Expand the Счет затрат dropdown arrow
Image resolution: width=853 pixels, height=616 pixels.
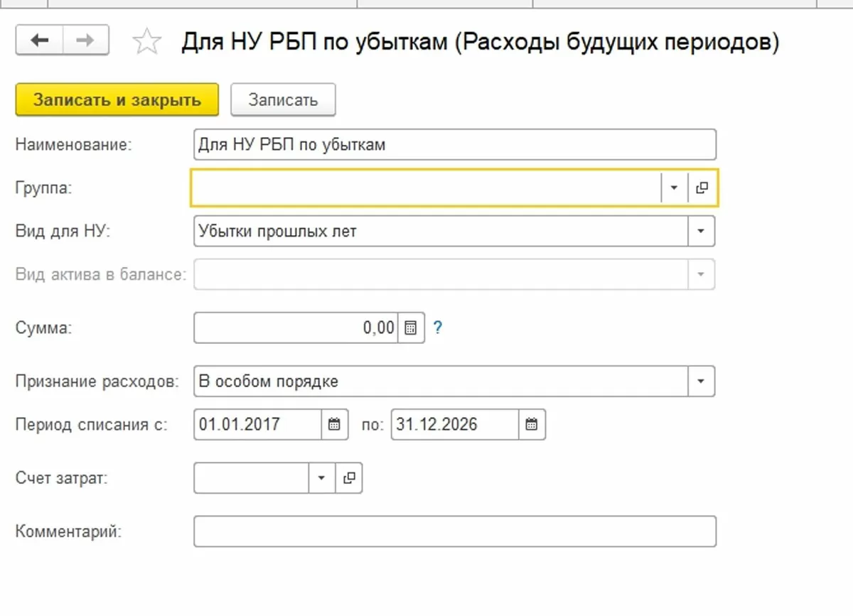321,478
